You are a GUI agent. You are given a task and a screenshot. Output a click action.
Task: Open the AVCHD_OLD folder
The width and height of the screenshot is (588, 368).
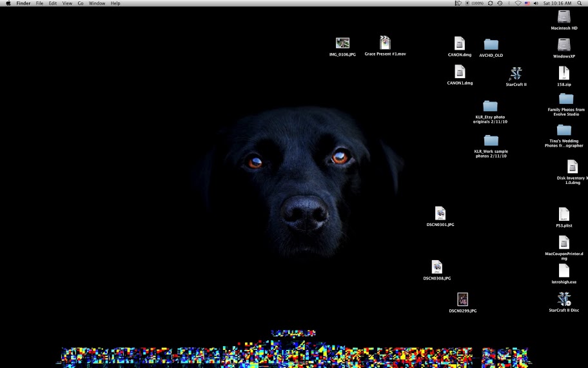[x=491, y=44]
